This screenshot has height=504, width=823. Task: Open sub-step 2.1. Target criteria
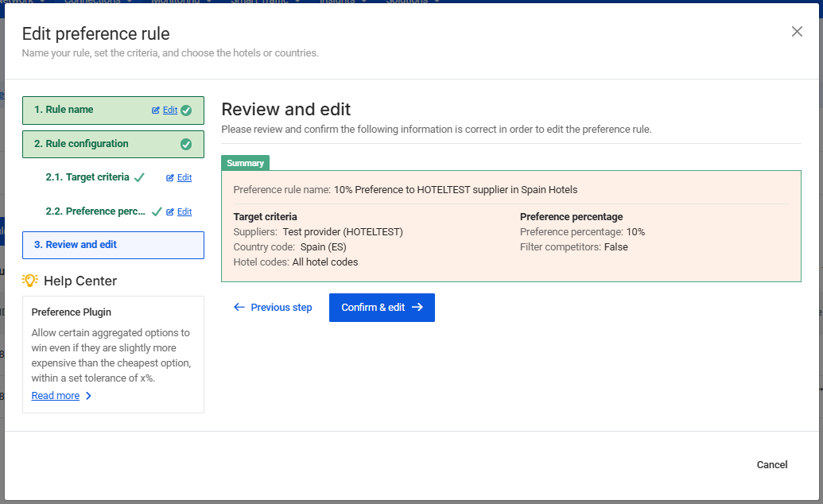(87, 177)
